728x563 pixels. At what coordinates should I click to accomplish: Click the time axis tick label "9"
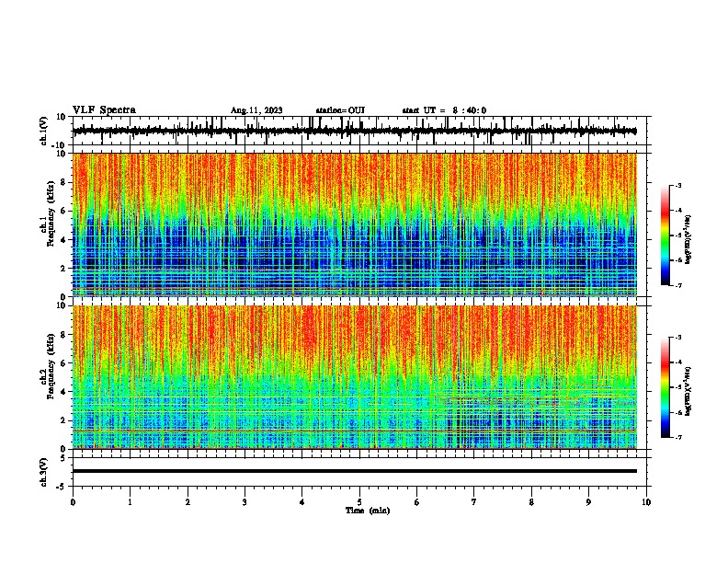[588, 502]
